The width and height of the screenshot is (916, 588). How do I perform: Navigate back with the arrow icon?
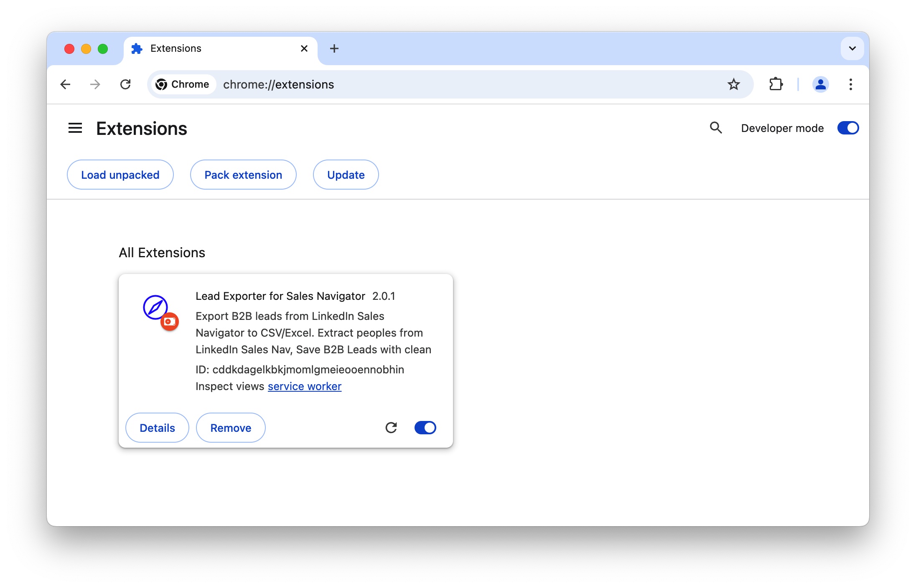coord(65,84)
